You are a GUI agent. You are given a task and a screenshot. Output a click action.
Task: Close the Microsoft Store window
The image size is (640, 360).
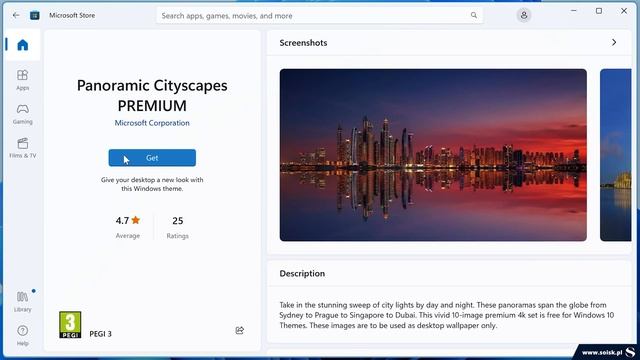coord(624,11)
